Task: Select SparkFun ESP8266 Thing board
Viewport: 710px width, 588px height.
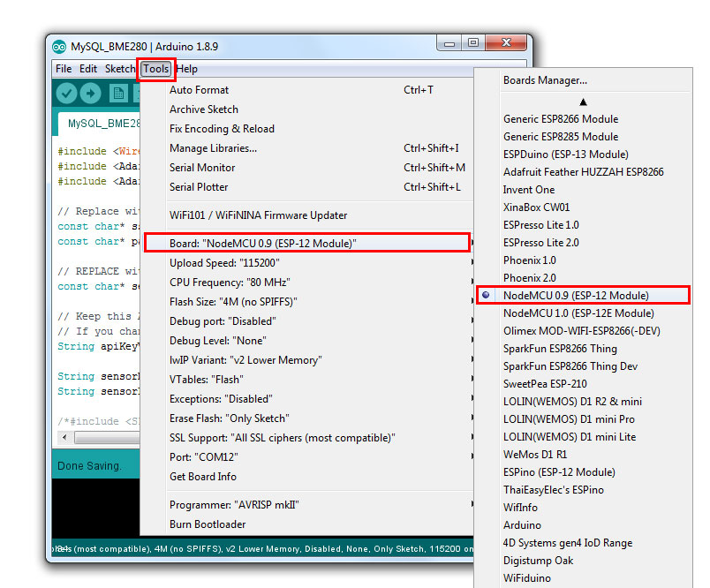Action: point(583,349)
